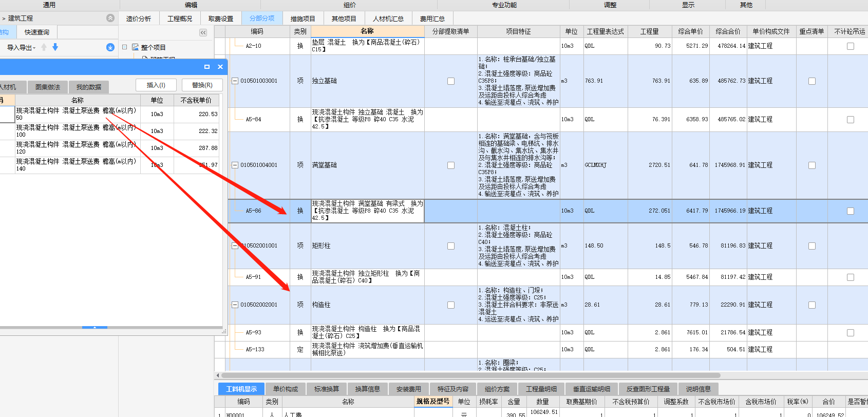This screenshot has height=417, width=868.
Task: Open the 工程量明细 bottom tab
Action: [x=541, y=389]
